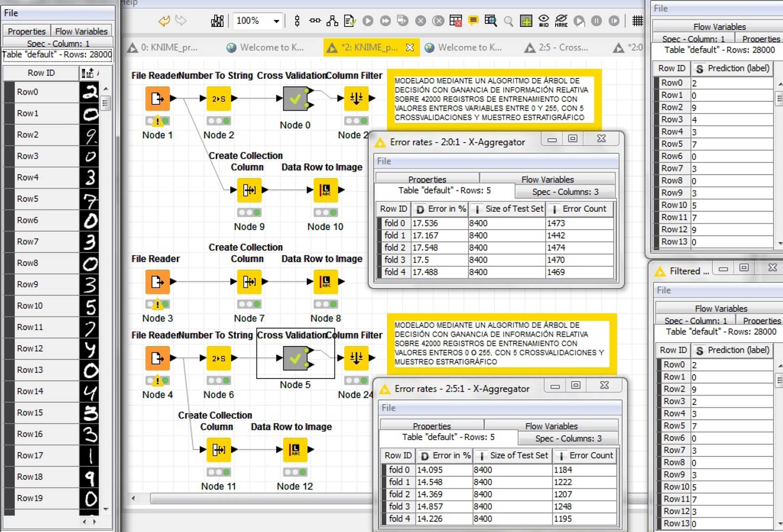Open File menu in Error rates 2:0:1 window
This screenshot has width=783, height=532.
384,161
